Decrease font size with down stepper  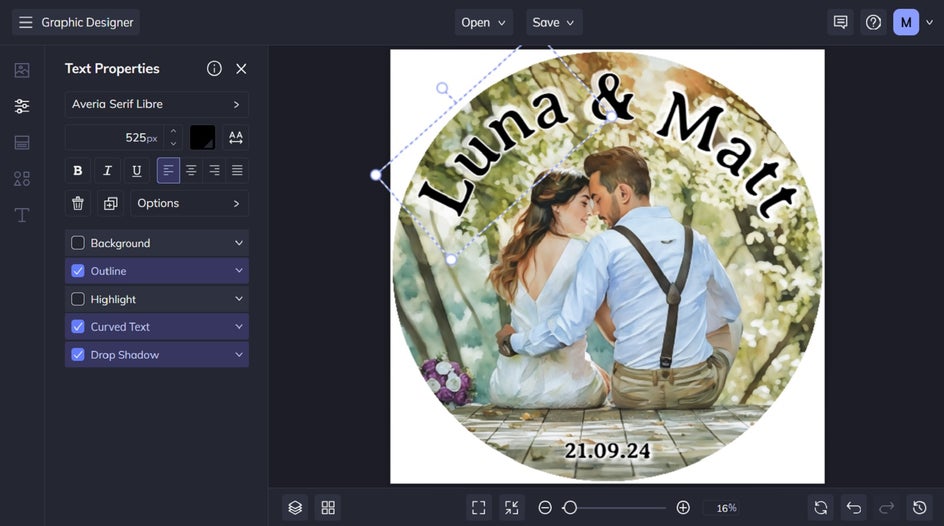click(173, 144)
